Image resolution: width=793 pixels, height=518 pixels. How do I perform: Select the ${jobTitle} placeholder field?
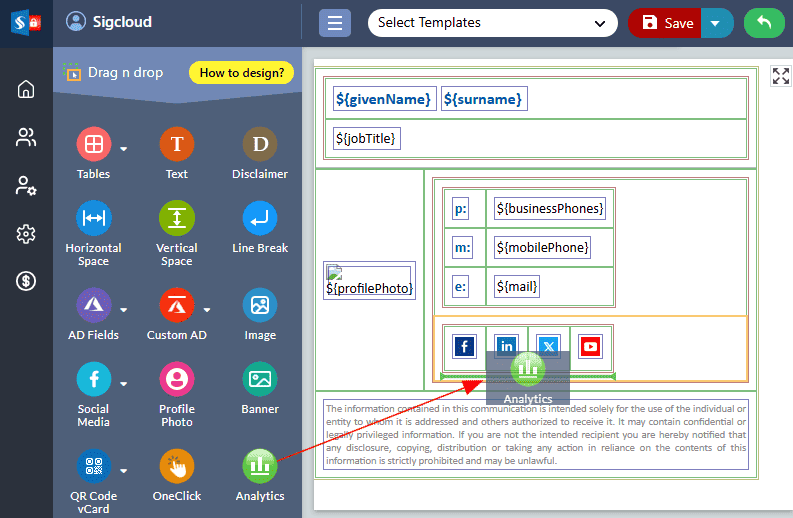click(x=367, y=138)
